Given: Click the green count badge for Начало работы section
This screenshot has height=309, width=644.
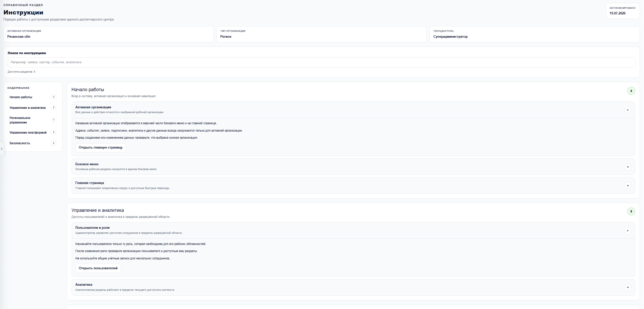Looking at the screenshot, I should [x=631, y=91].
